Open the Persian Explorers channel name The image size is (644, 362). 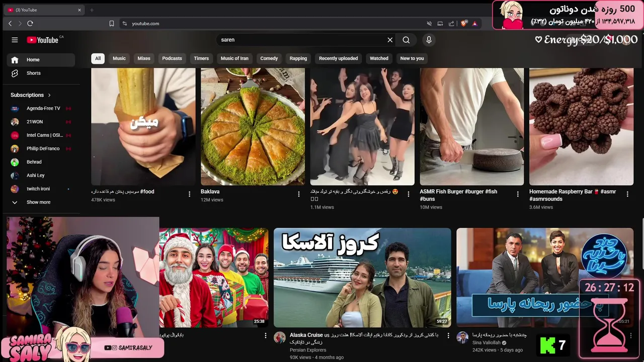(308, 350)
